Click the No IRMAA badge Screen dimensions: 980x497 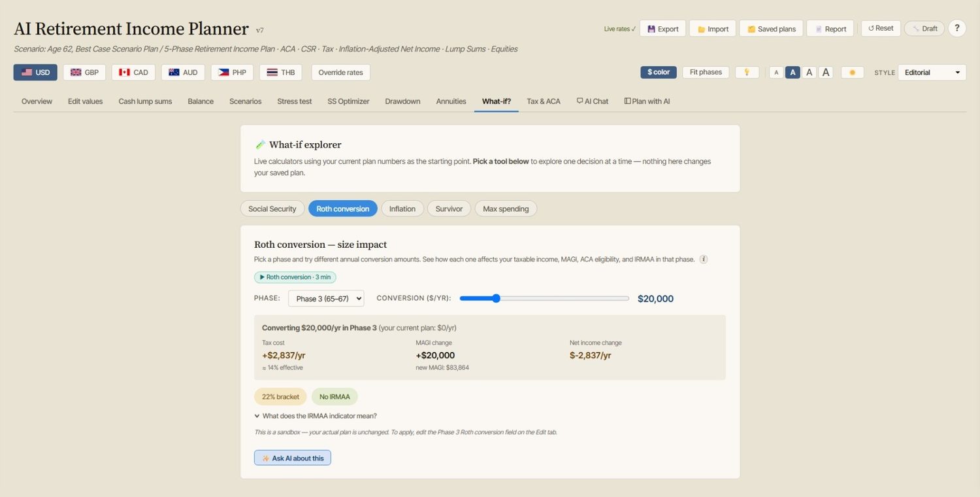pos(335,397)
